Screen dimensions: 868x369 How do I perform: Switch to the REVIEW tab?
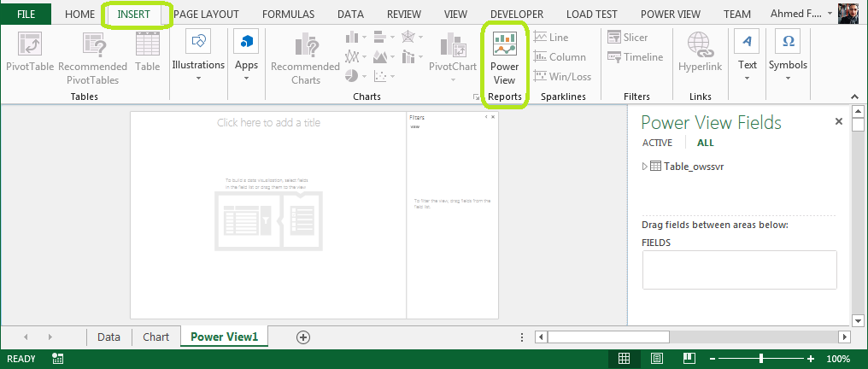(x=403, y=15)
